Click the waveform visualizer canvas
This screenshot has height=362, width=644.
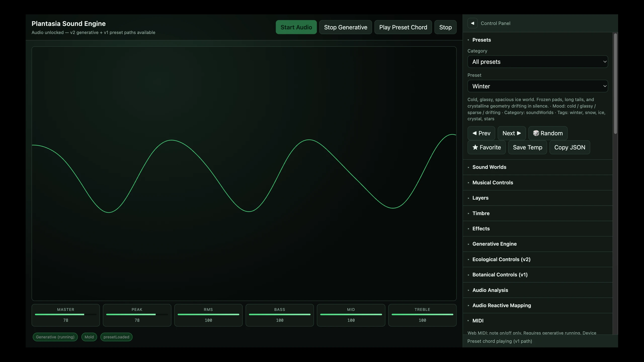coord(244,173)
